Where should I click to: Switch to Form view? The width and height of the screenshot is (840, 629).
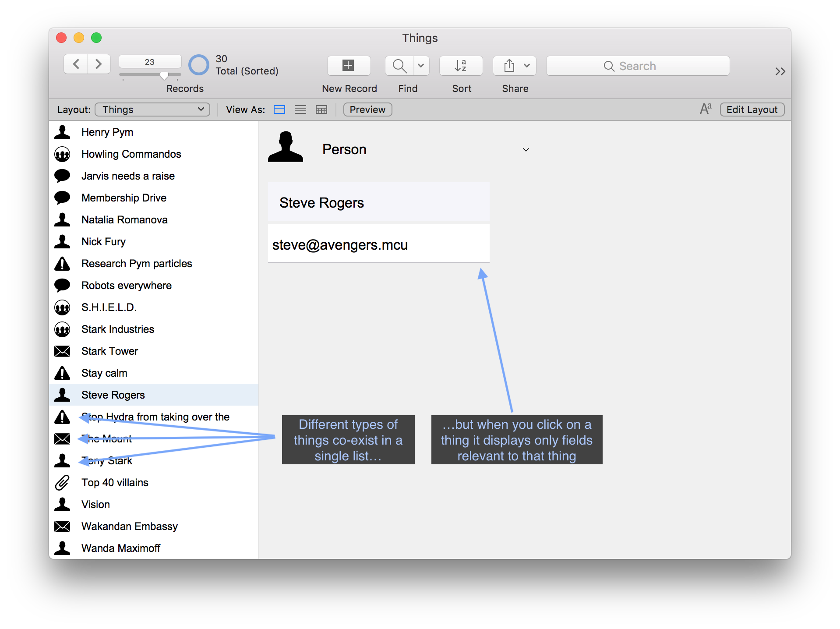[x=279, y=110]
